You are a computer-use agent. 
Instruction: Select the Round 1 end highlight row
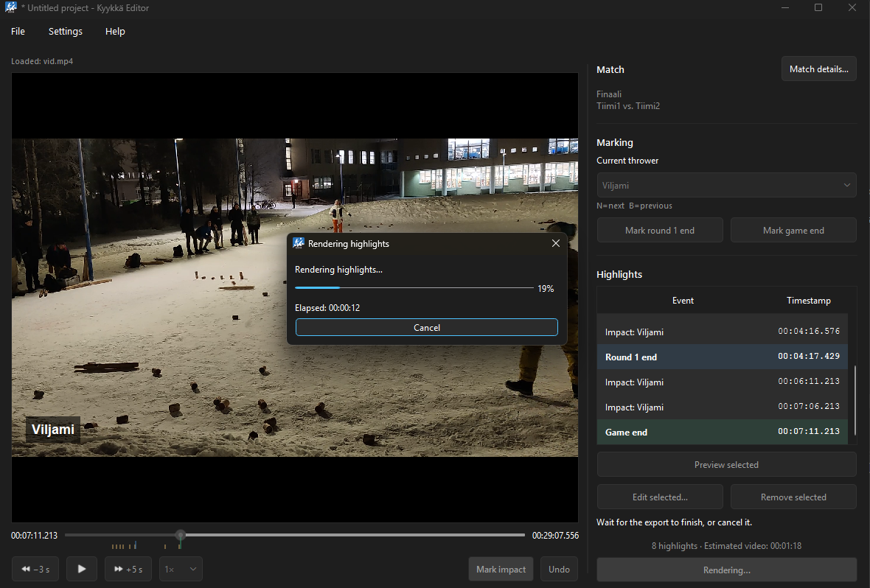tap(723, 357)
